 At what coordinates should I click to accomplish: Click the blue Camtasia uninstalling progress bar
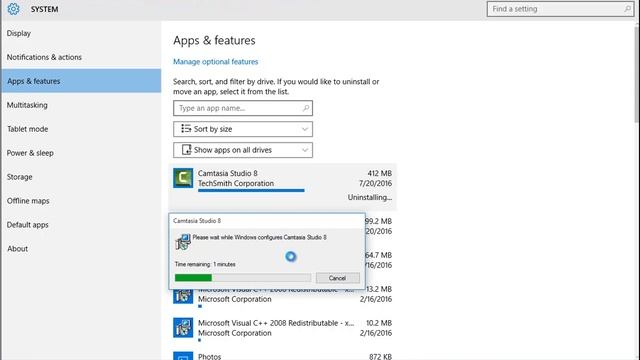(251, 190)
